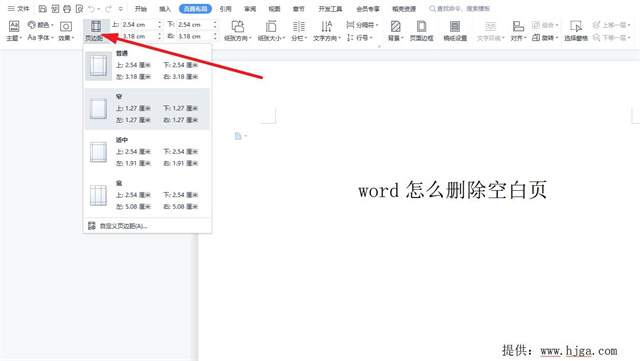Switch to the 插入 ribbon tab
Screen dimensions: 640x361
click(x=165, y=9)
